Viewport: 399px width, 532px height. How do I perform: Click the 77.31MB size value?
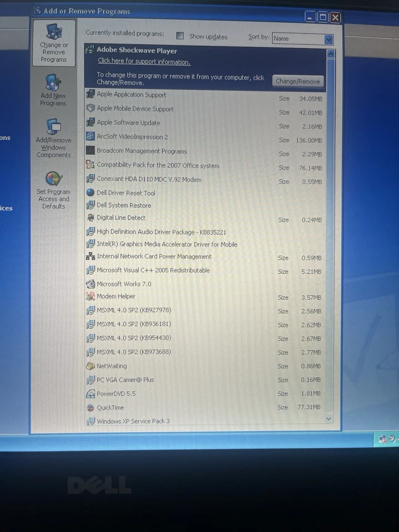[x=309, y=407]
